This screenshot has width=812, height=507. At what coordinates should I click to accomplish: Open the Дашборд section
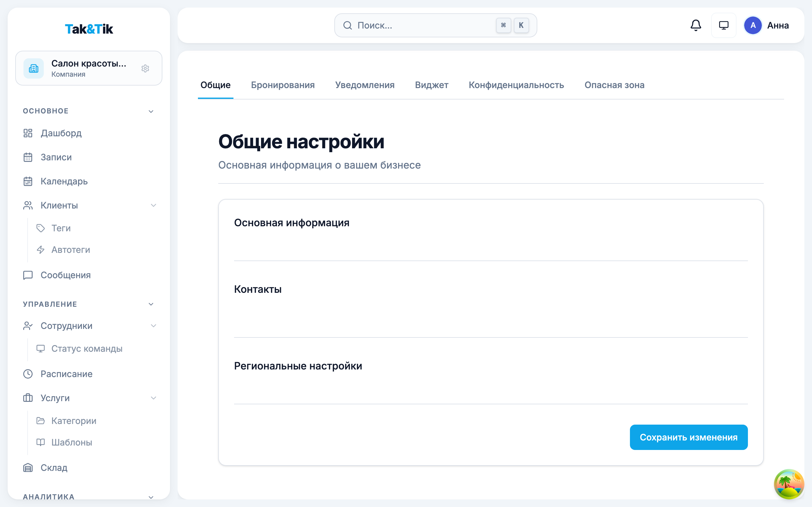61,133
